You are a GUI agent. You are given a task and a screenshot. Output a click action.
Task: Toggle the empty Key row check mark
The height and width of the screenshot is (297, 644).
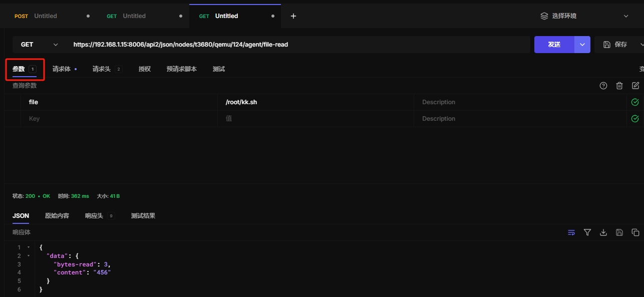635,119
